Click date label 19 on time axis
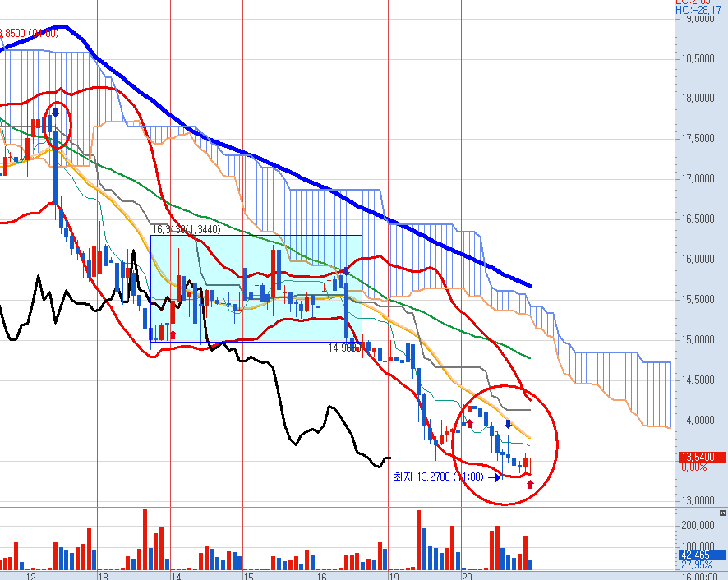Viewport: 728px width, 580px height. (x=394, y=576)
